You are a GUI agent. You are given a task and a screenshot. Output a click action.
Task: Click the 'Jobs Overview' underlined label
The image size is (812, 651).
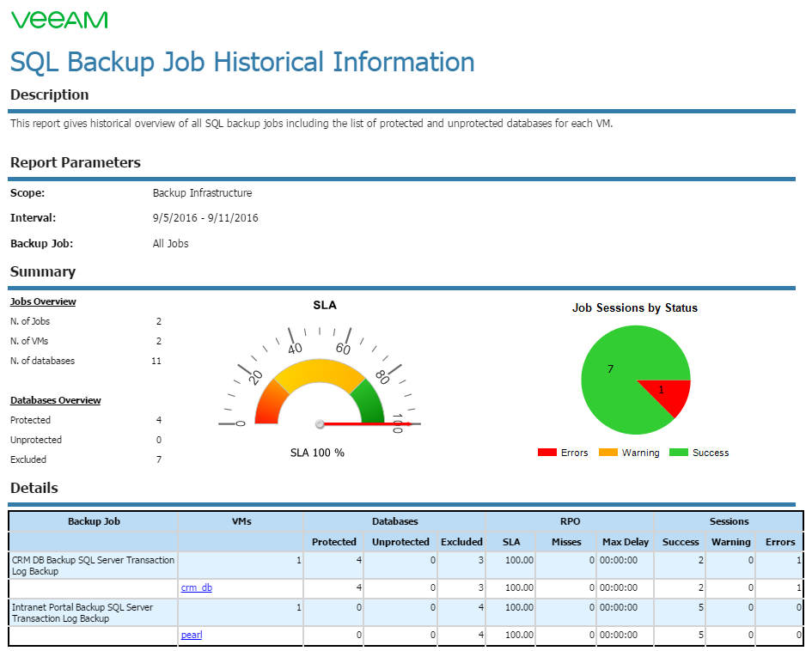click(x=43, y=301)
